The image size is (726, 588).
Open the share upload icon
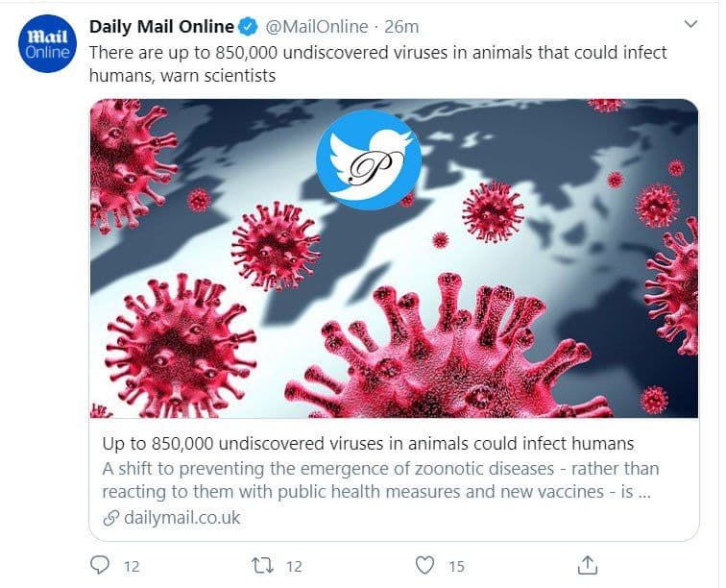pyautogui.click(x=587, y=565)
